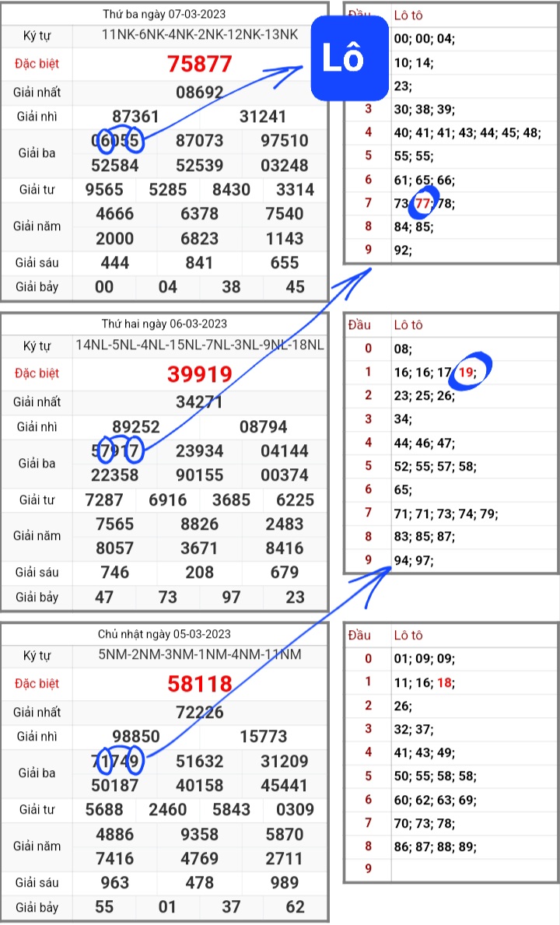560x925 pixels.
Task: Click third prize number 97510
Action: click(x=285, y=140)
